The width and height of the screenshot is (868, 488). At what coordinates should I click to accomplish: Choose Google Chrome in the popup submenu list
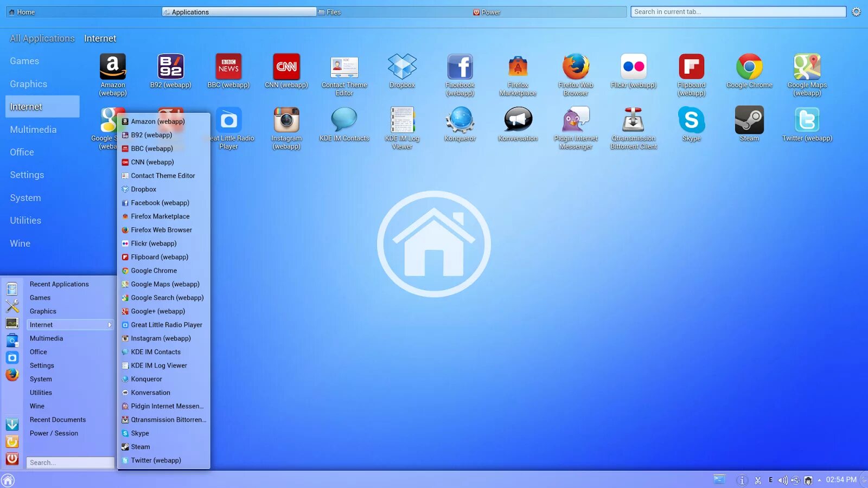click(x=164, y=271)
